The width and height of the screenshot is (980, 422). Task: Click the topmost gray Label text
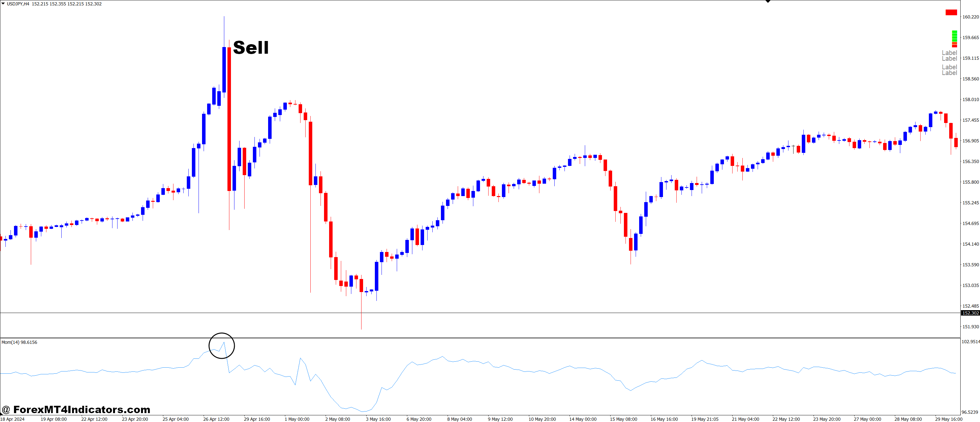tap(949, 53)
